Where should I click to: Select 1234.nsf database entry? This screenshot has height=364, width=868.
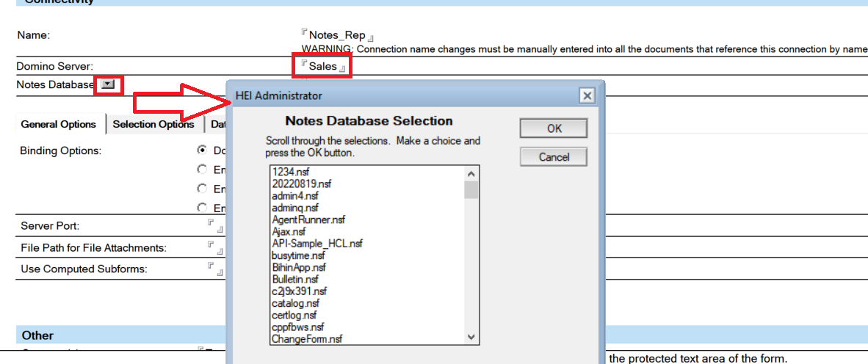coord(291,172)
